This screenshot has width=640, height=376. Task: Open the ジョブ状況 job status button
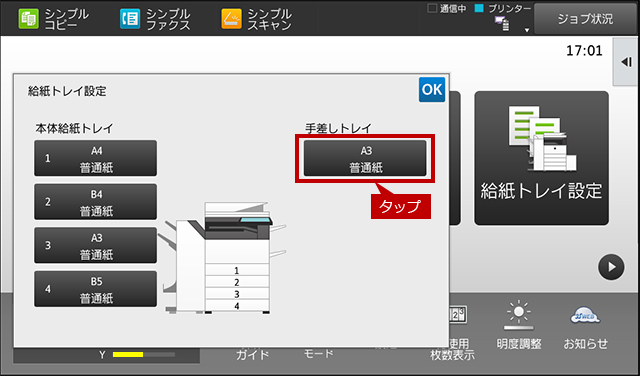(x=585, y=19)
